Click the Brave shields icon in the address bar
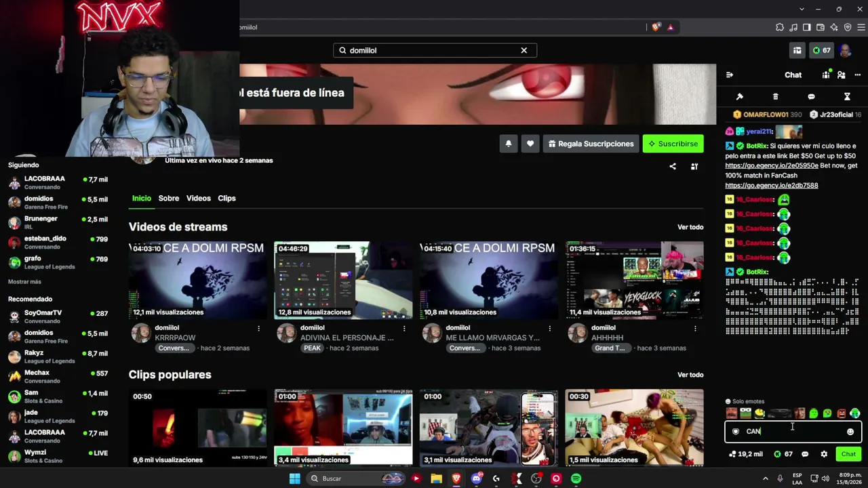This screenshot has width=868, height=488. pyautogui.click(x=656, y=27)
